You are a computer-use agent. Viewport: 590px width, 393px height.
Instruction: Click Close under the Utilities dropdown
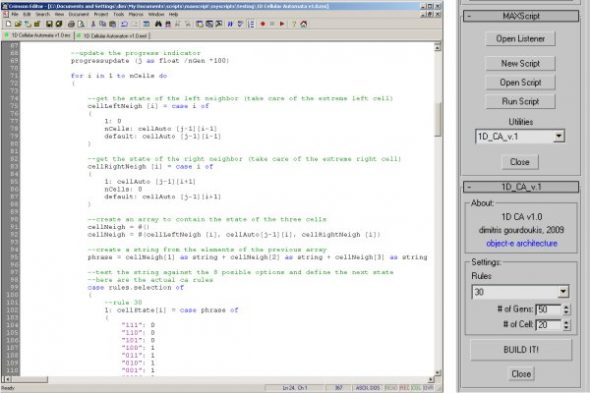520,162
